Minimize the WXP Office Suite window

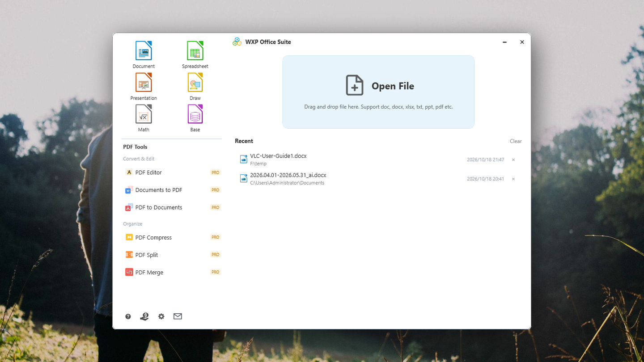coord(505,42)
